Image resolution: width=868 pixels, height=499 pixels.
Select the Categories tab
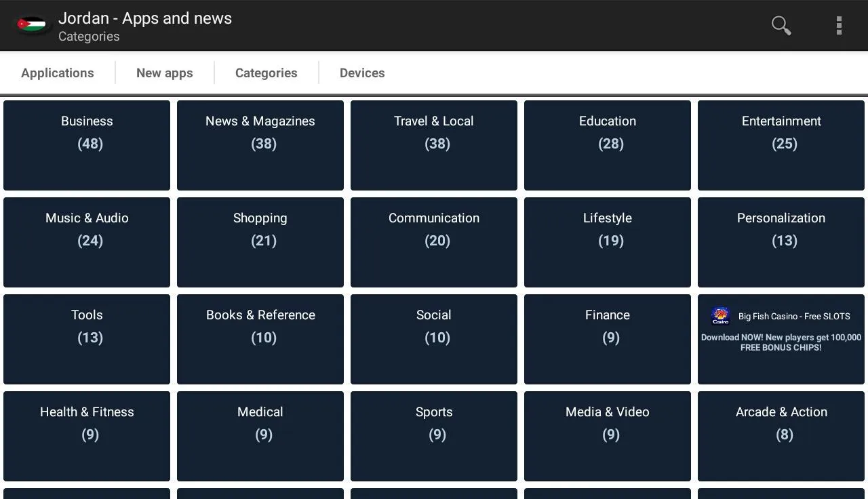tap(267, 73)
